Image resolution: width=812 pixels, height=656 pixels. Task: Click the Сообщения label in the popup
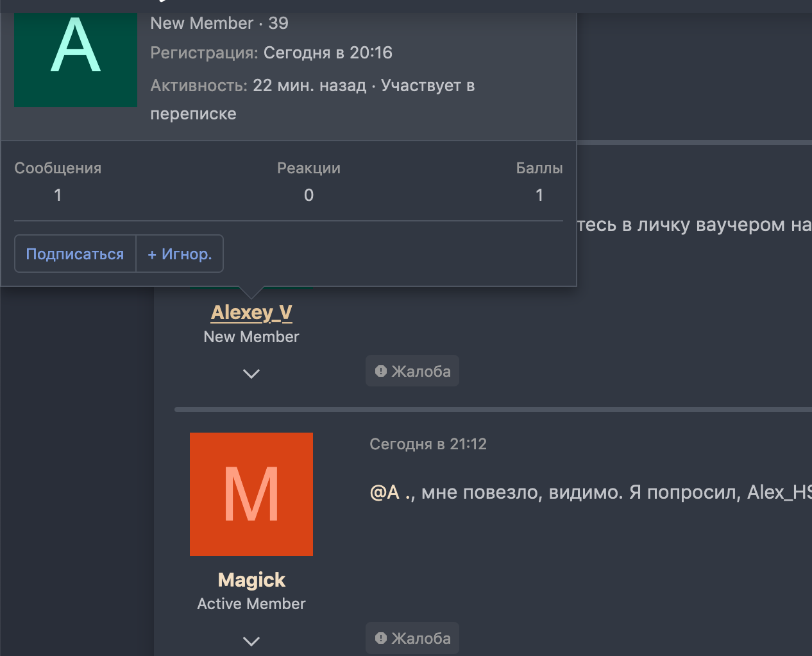click(x=58, y=168)
